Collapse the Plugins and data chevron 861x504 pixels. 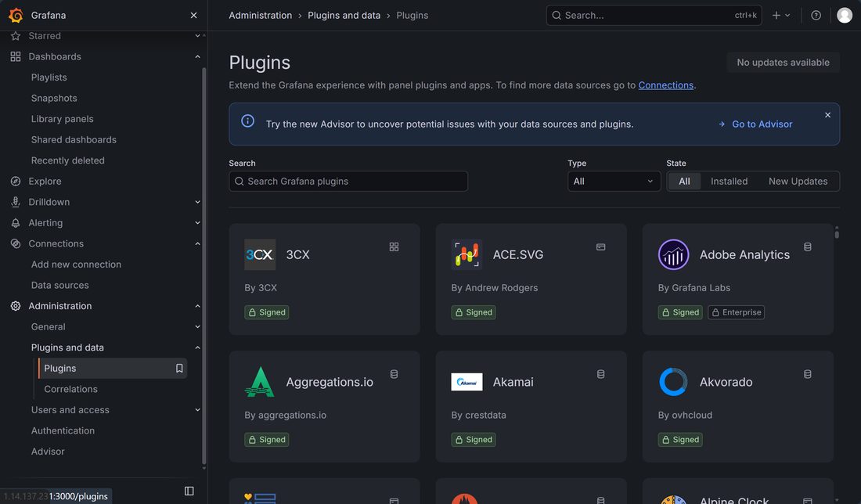[197, 347]
